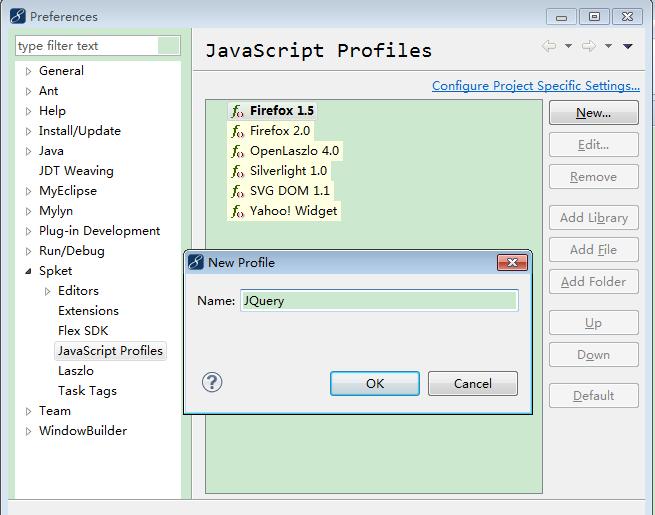
Task: Open the view menu dropdown triangle
Action: click(628, 46)
